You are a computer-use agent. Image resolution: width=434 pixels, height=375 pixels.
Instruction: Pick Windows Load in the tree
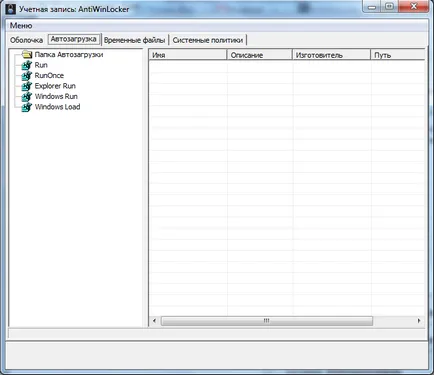point(57,107)
